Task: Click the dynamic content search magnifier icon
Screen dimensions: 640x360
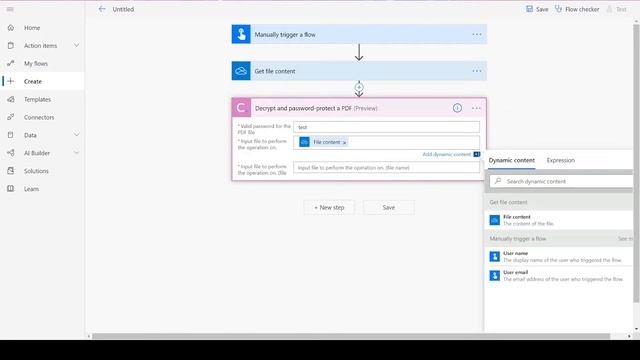Action: pos(498,181)
